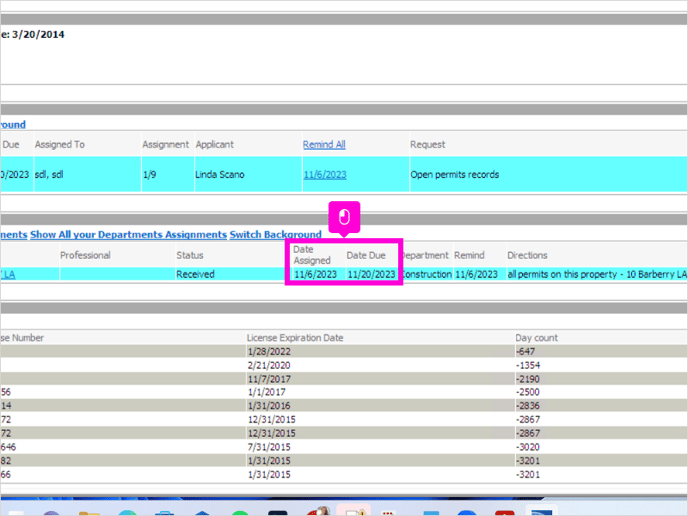Select the Professional column header
The width and height of the screenshot is (688, 516).
click(85, 255)
